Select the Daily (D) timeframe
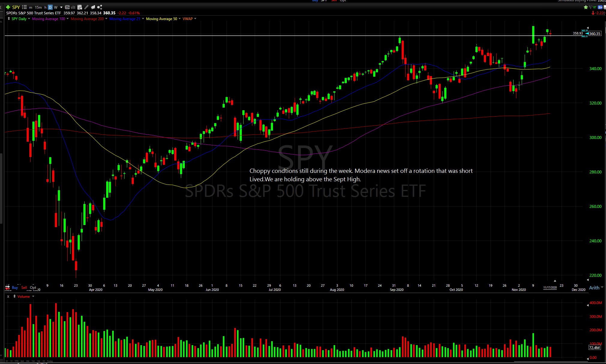Viewport: 606px width, 364px height. click(50, 7)
